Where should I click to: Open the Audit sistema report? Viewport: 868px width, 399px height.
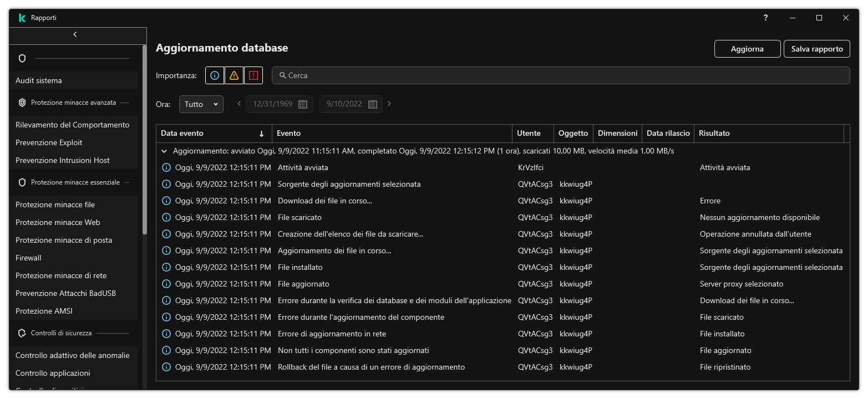click(39, 80)
